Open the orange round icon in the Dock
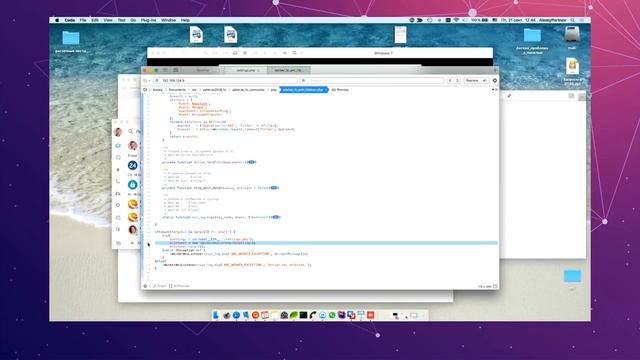 pyautogui.click(x=256, y=315)
